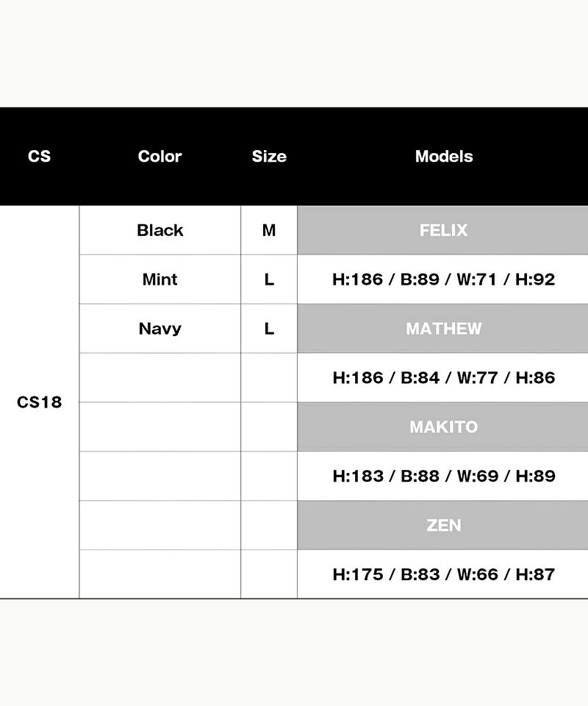The height and width of the screenshot is (706, 588).
Task: Click the FELIX model name bar
Action: [x=443, y=230]
